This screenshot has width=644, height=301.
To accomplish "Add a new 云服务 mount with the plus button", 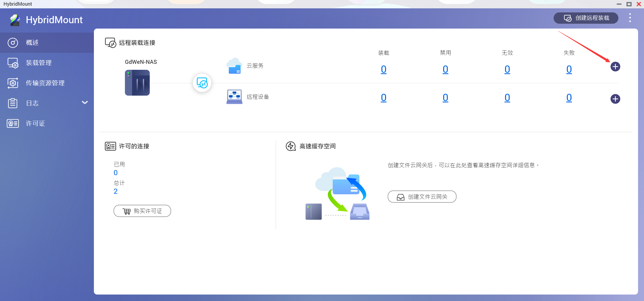I will pyautogui.click(x=615, y=66).
